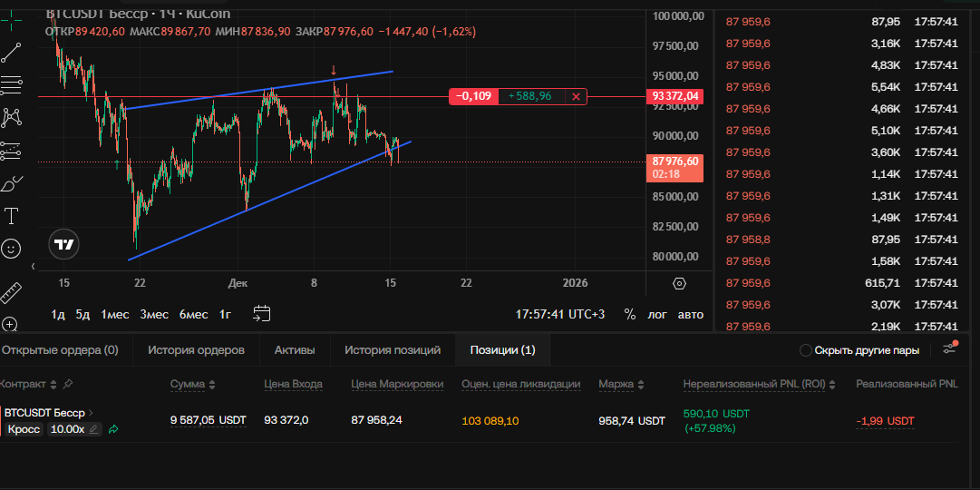This screenshot has width=980, height=490.
Task: Open the Fibonacci retracement tool
Action: click(x=11, y=84)
